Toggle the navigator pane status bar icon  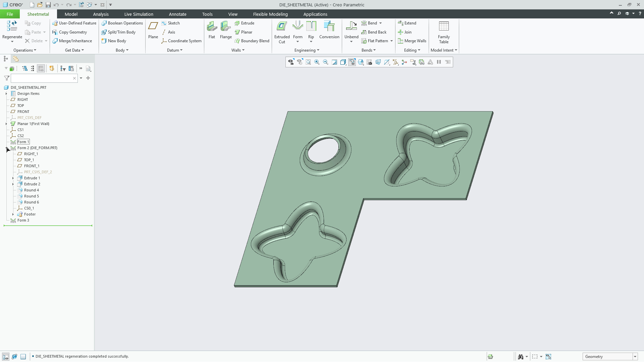click(x=6, y=357)
